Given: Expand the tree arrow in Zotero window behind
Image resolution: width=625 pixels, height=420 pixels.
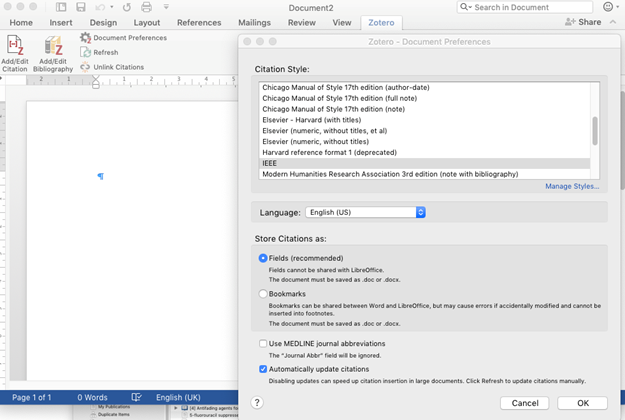Looking at the screenshot, I should click(x=176, y=408).
